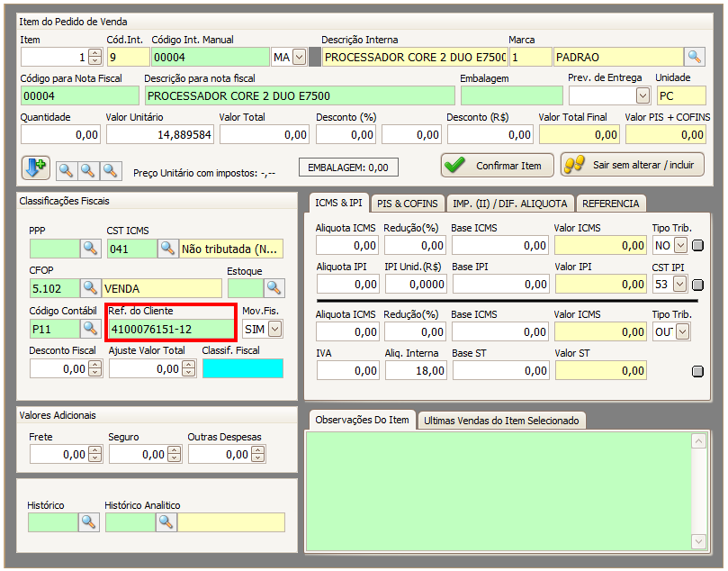Open search for the PPP field

[90, 249]
